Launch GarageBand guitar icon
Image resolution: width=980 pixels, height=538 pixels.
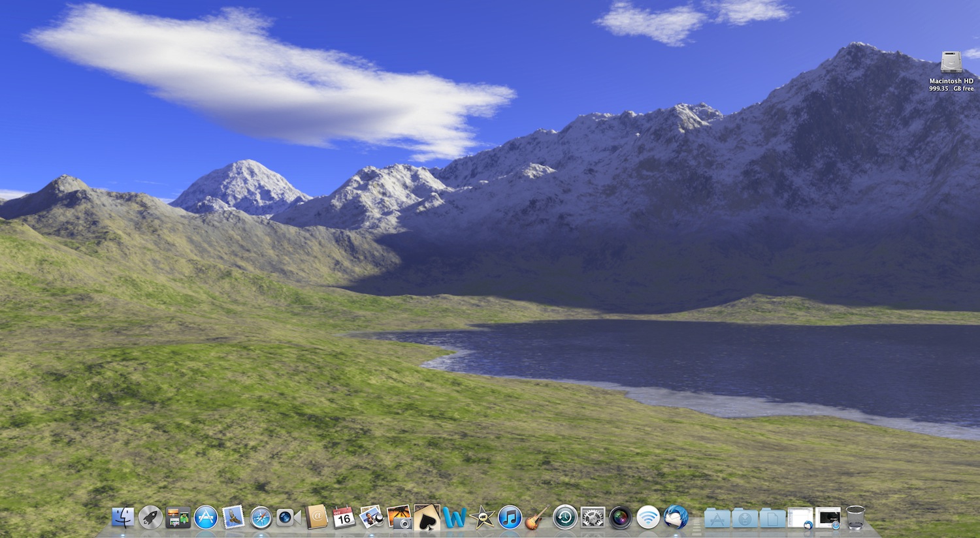[537, 518]
